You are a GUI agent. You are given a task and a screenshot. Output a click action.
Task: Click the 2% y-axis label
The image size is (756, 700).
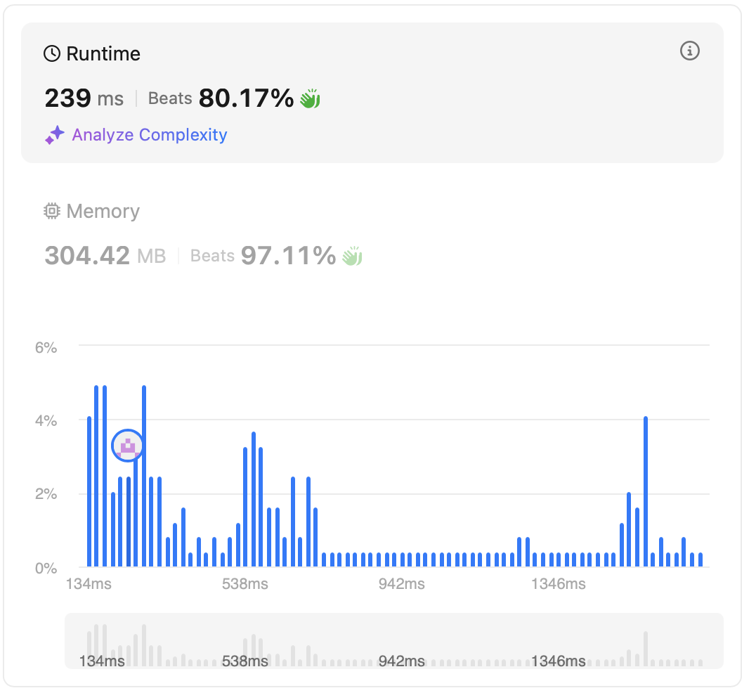point(46,495)
